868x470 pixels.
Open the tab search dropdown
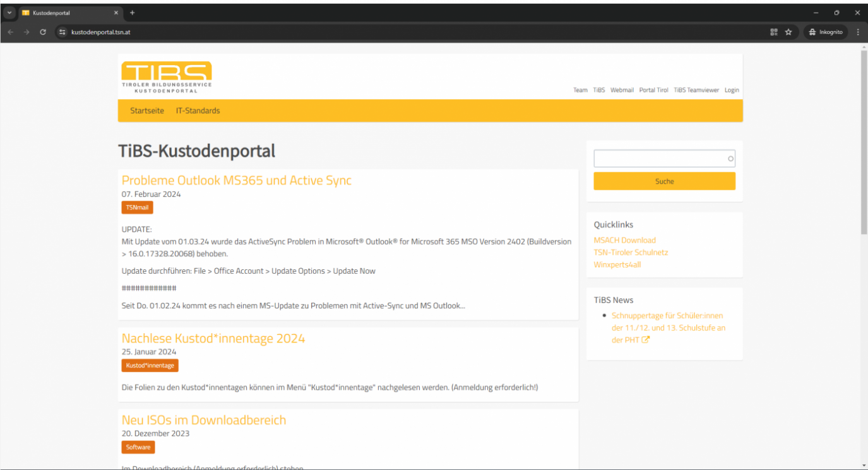(x=9, y=12)
